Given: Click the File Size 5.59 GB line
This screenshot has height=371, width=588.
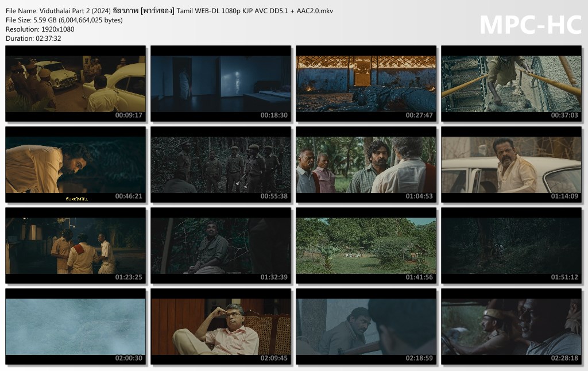Looking at the screenshot, I should 64,20.
